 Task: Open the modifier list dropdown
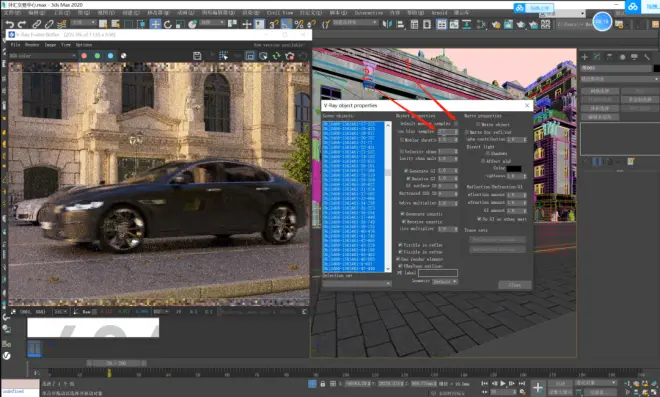620,79
